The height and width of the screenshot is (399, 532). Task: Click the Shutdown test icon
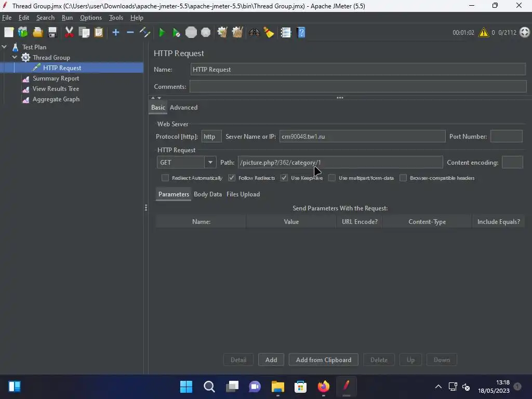coord(206,33)
